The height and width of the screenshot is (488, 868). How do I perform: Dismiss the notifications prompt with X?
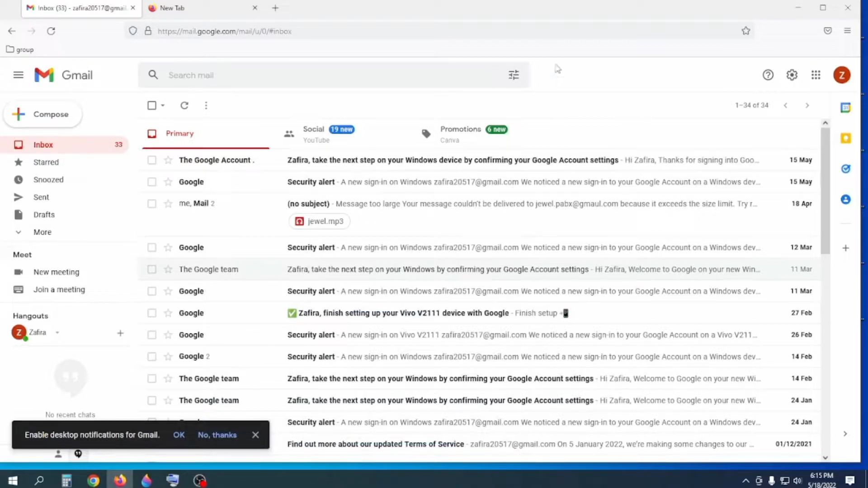pyautogui.click(x=255, y=435)
